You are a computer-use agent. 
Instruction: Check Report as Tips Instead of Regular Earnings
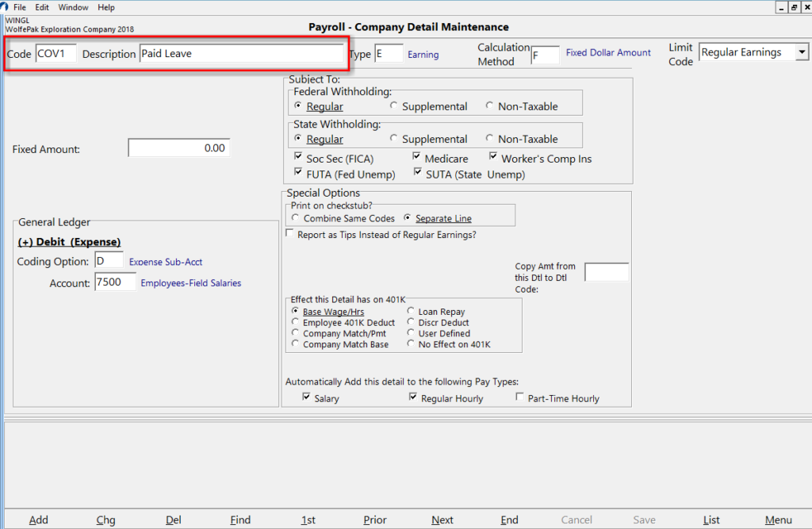click(x=290, y=233)
